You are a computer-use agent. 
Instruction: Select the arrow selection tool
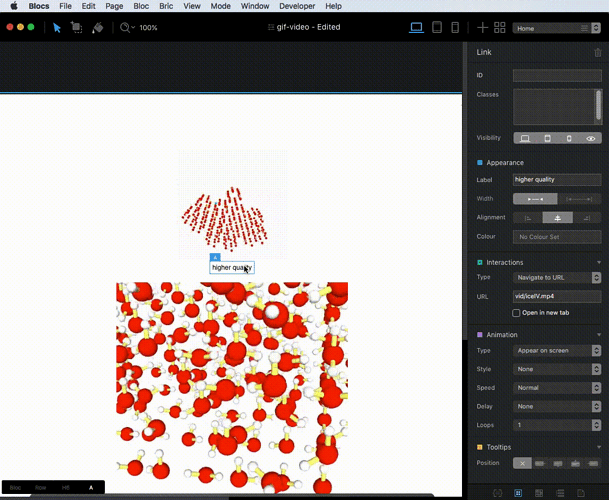(56, 27)
